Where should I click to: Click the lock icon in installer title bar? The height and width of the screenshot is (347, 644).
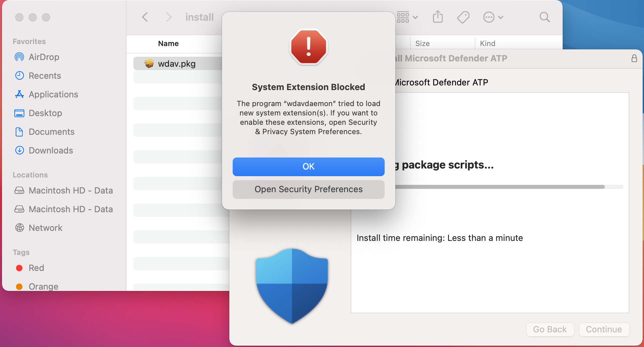(x=634, y=58)
